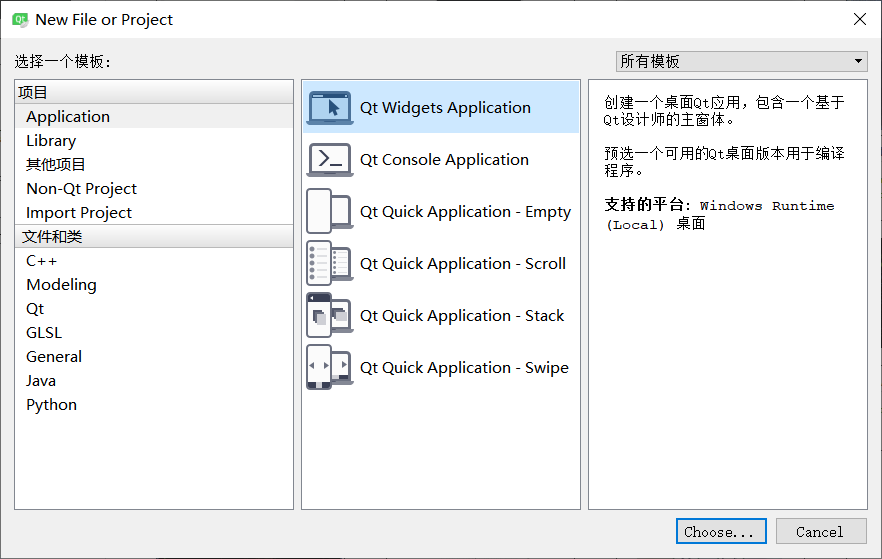
Task: Click the Qt Quick Swipe template icon
Action: point(330,368)
